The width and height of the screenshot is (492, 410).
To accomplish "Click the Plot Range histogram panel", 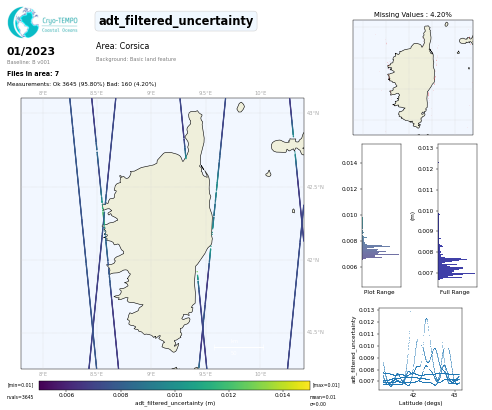I will point(381,215).
